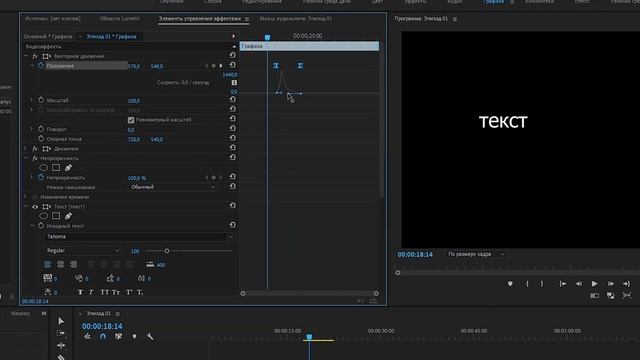
Task: Switch to Элементы управления эффектами tab
Action: [200, 19]
